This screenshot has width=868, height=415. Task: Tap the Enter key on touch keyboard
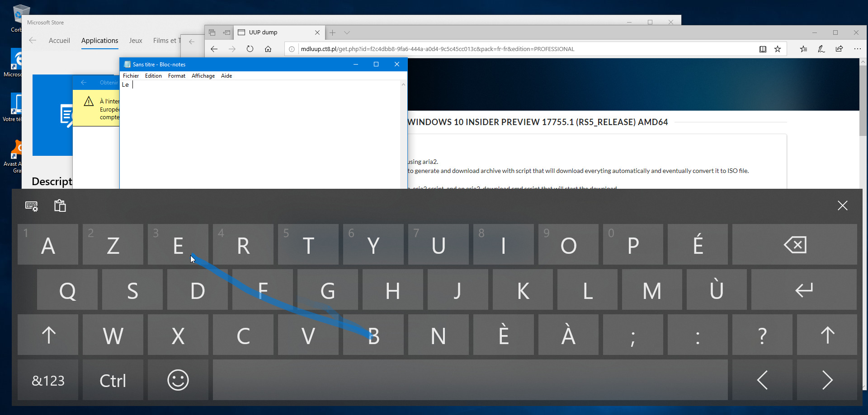[804, 290]
